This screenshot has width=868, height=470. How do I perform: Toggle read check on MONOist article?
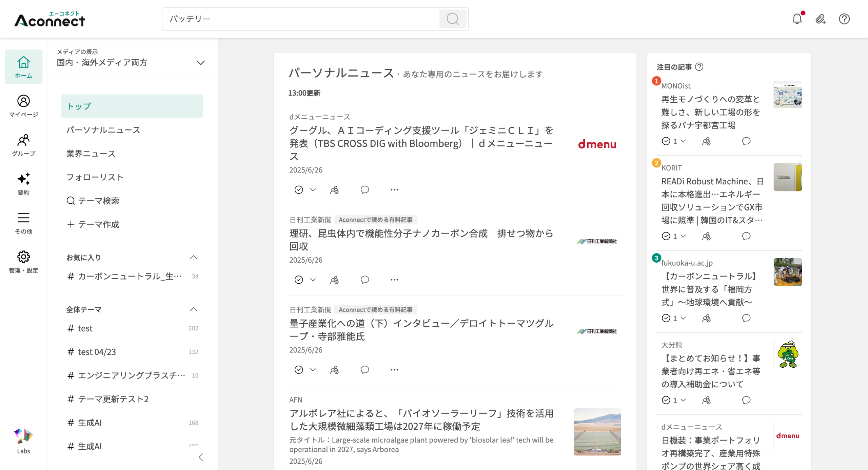666,141
